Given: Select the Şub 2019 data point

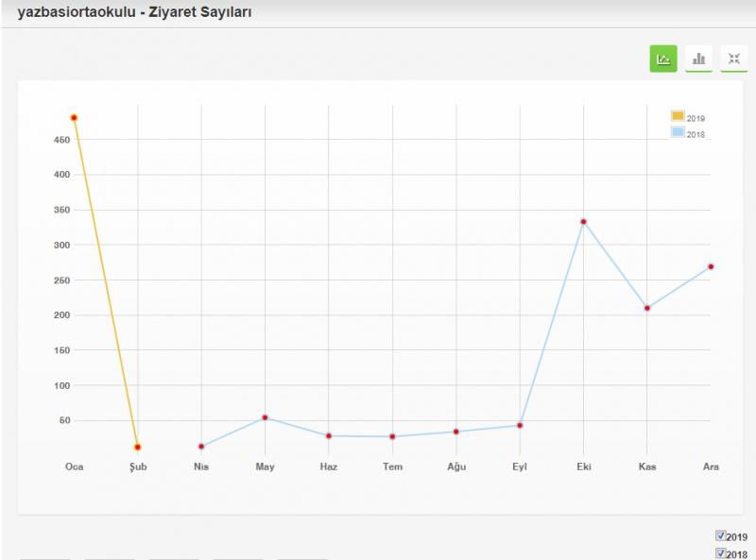Looking at the screenshot, I should [138, 447].
